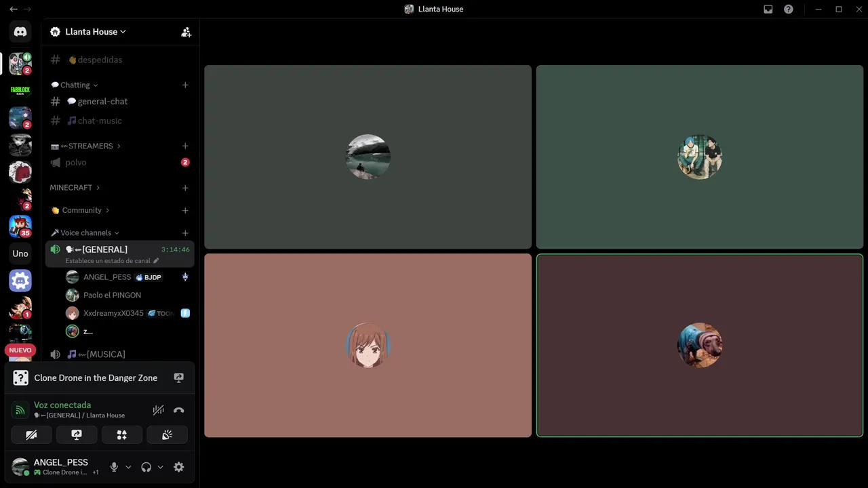
Task: Click Clone Drone in the Danger Zone title
Action: coord(96,378)
